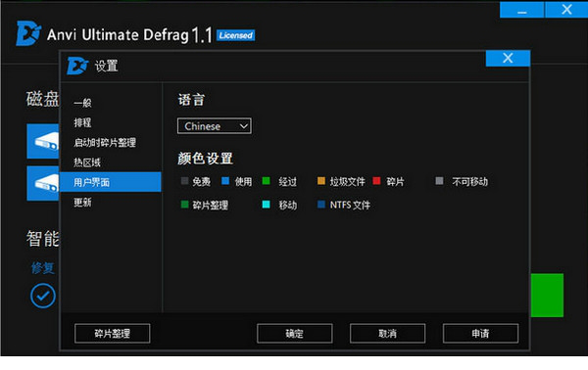
Task: Click the 语言 heading text
Action: [x=191, y=100]
